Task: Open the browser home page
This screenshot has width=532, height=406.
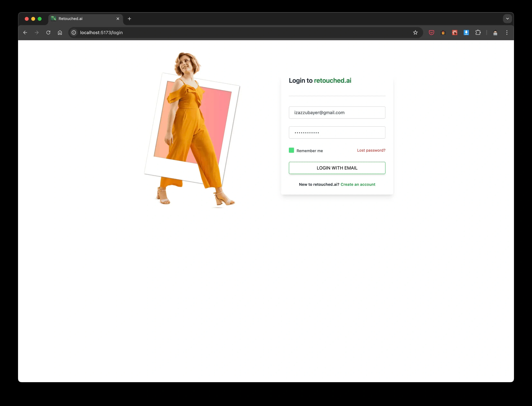Action: pyautogui.click(x=60, y=33)
